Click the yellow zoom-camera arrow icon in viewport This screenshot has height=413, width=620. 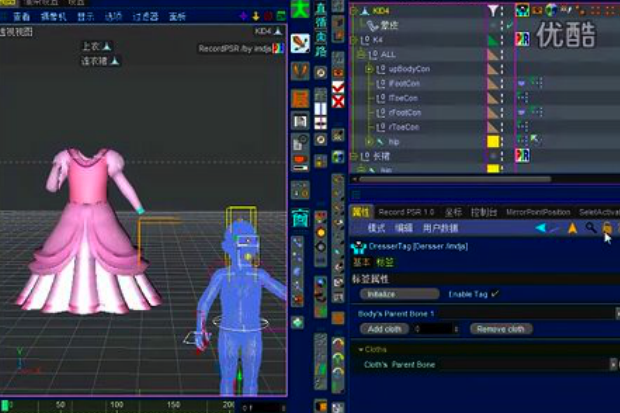coord(256,16)
